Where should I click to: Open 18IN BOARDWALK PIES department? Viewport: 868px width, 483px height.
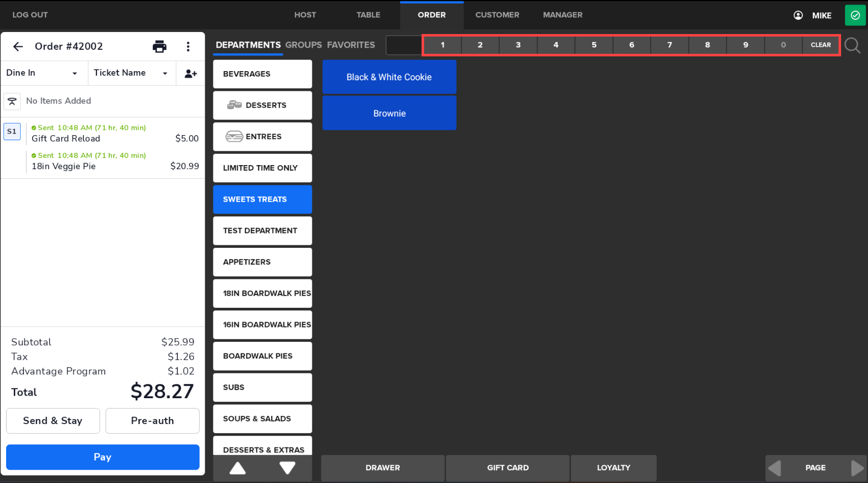point(263,294)
